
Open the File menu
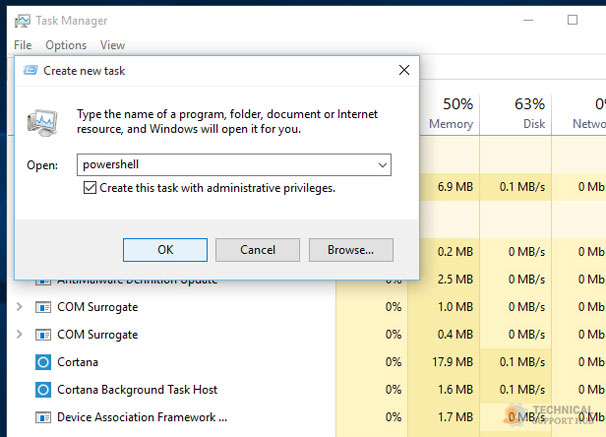click(x=22, y=45)
